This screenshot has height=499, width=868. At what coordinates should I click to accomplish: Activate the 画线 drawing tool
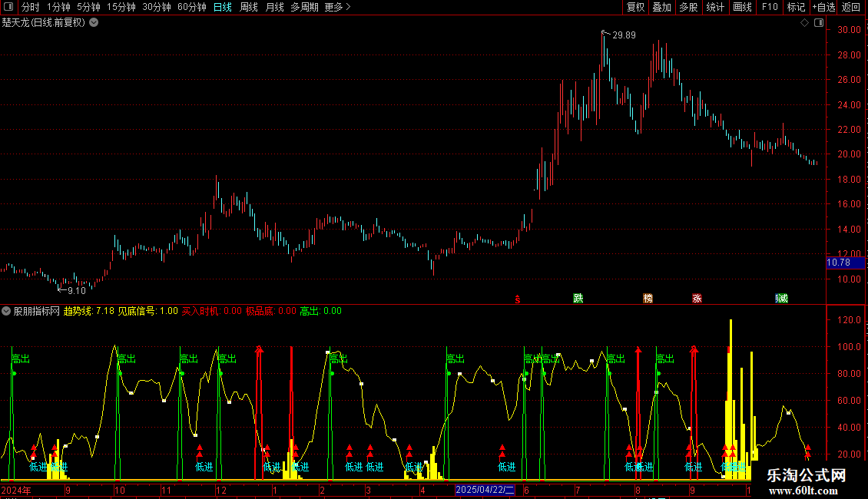click(742, 7)
